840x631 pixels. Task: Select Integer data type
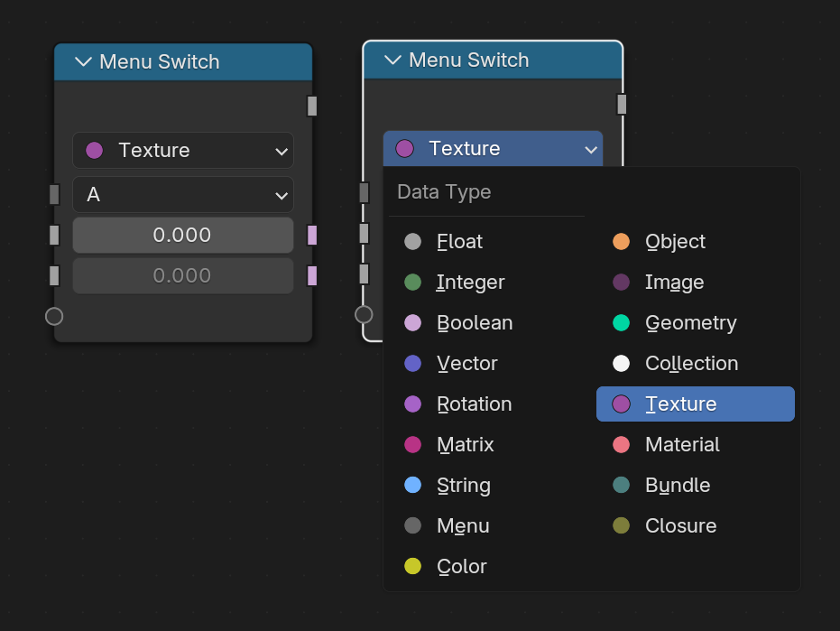[487, 282]
